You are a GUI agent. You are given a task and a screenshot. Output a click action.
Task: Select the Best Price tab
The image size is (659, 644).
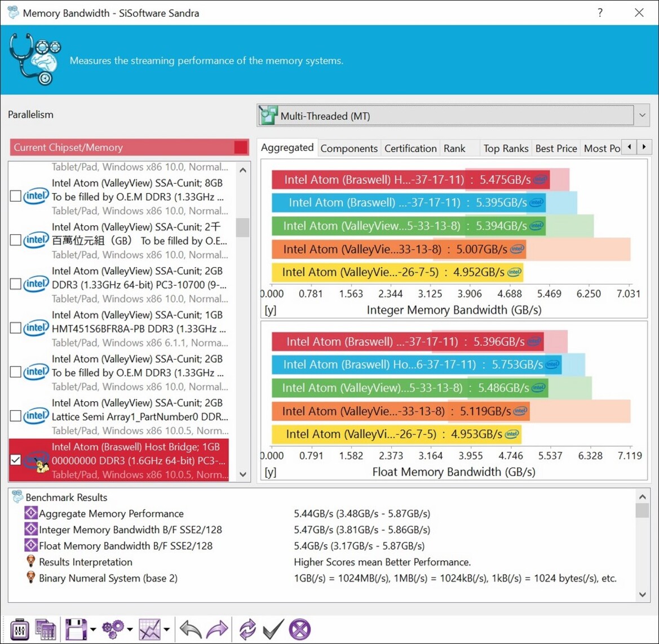coord(556,148)
